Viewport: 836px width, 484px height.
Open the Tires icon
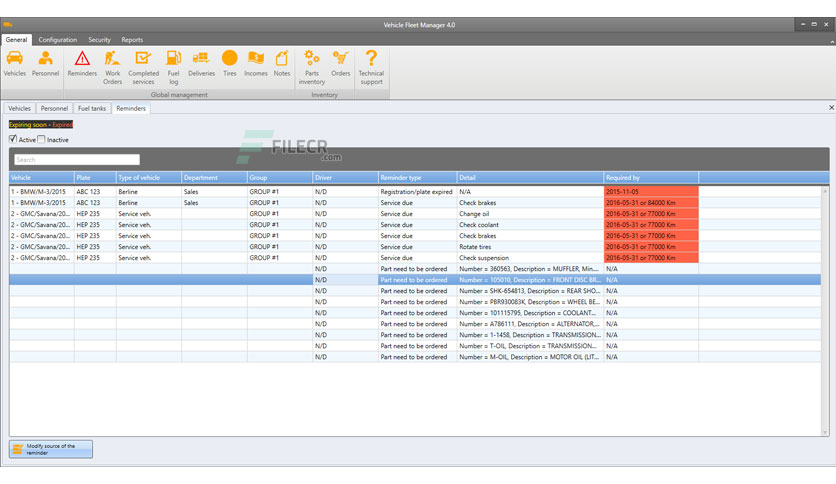pyautogui.click(x=230, y=63)
